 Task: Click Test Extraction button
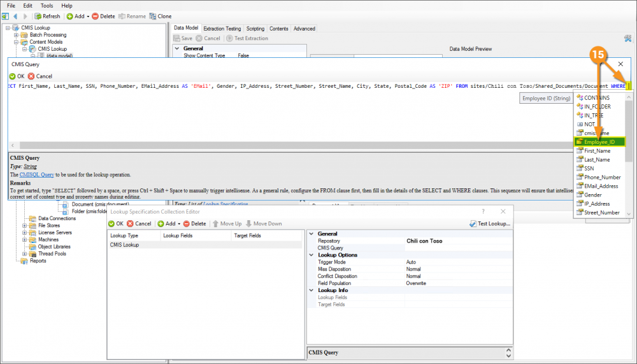(247, 38)
